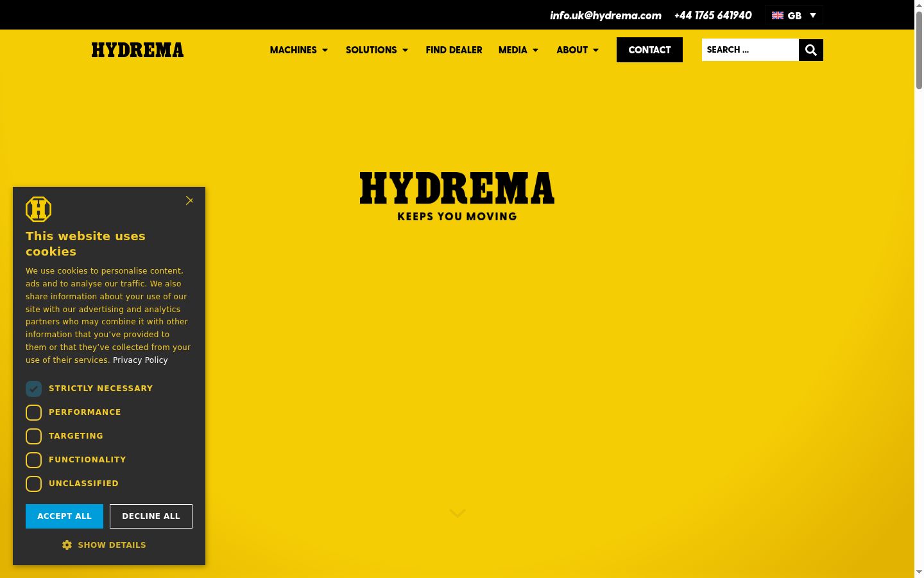The width and height of the screenshot is (924, 578).
Task: Enable the Functionality cookies checkbox
Action: (33, 460)
